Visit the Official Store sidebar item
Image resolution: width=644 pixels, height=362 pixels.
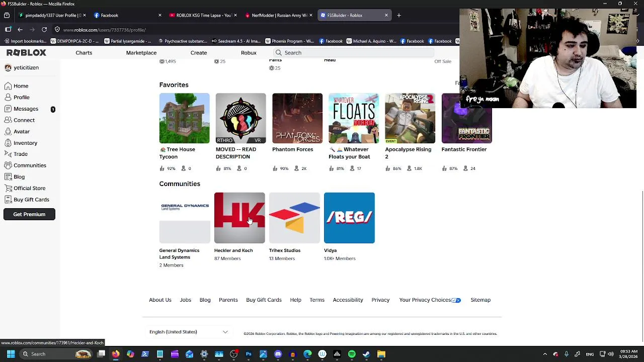click(x=29, y=189)
